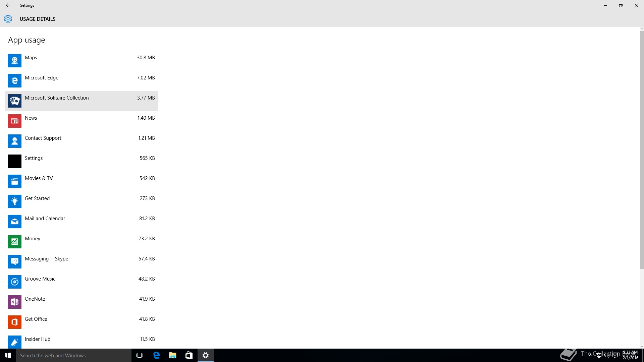Screen dimensions: 644x362
Task: Click the red News app icon
Action: click(15, 121)
